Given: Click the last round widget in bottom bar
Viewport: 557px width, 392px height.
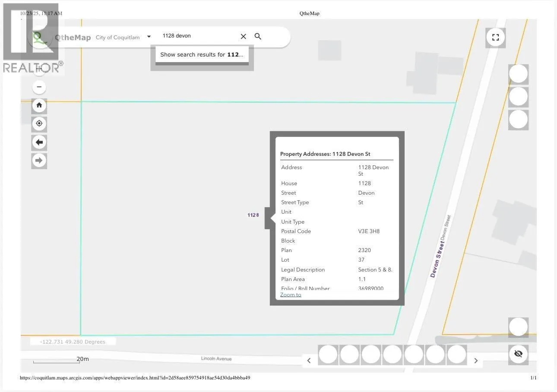Looking at the screenshot, I should [x=456, y=354].
